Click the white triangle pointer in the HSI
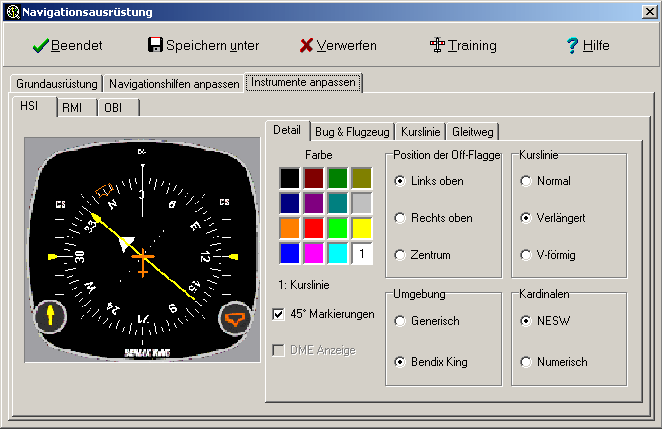Screen dimensions: 662x429 click(126, 244)
